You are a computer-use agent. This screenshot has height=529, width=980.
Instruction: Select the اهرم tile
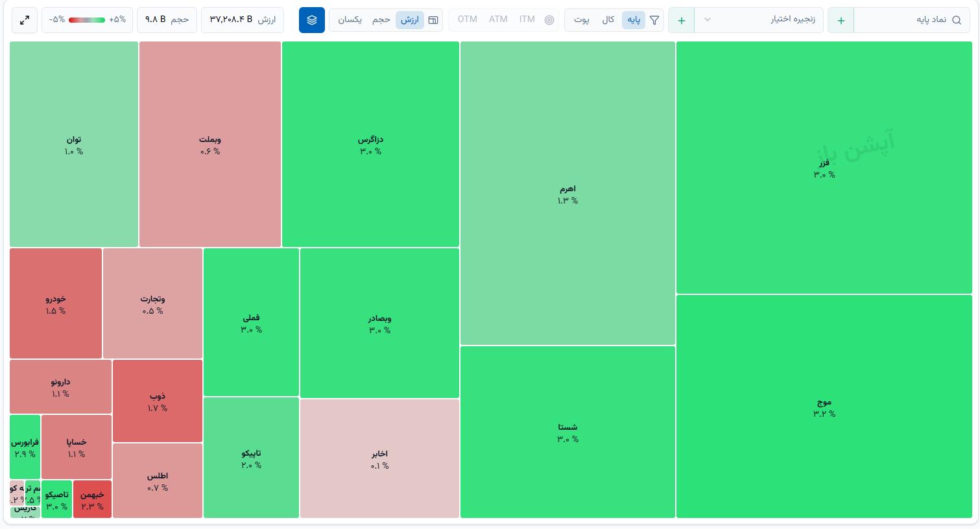[x=568, y=194]
